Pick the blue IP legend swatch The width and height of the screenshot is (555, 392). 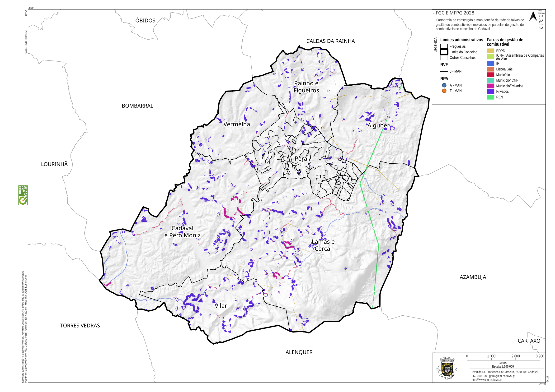tap(490, 64)
